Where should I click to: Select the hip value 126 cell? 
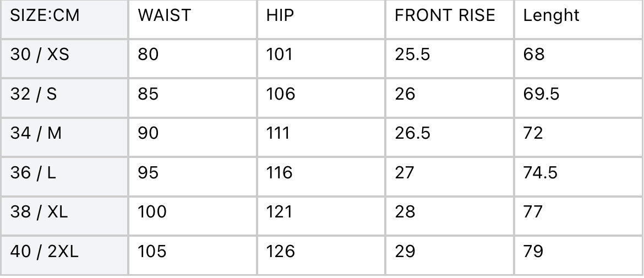281,252
